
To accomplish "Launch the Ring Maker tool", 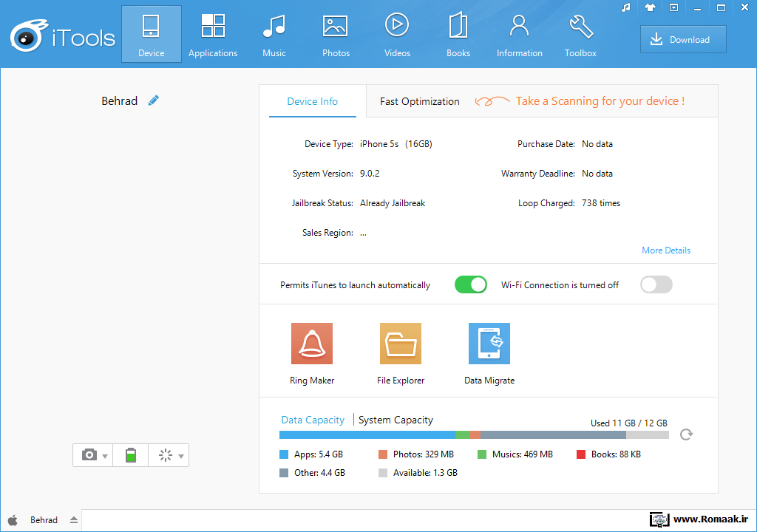I will point(312,353).
